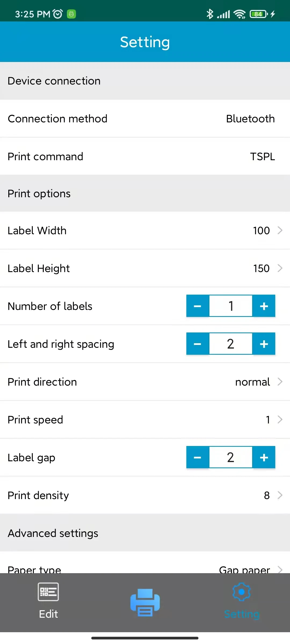Edit the Label gap value field

(231, 457)
